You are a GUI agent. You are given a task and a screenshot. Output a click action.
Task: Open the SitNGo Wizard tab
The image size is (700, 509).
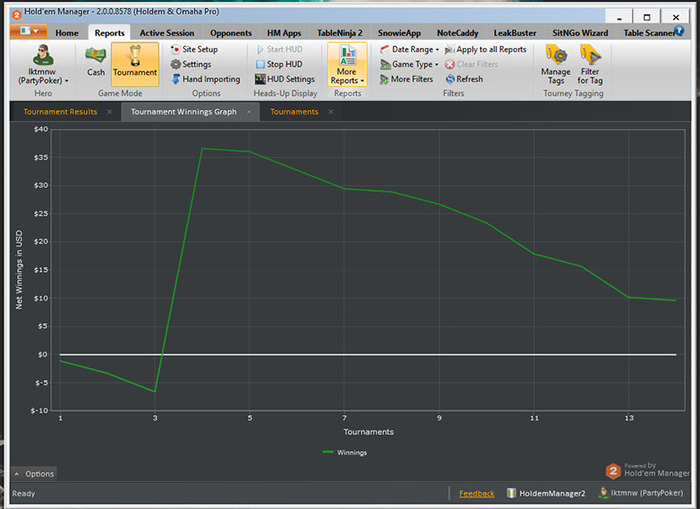580,33
